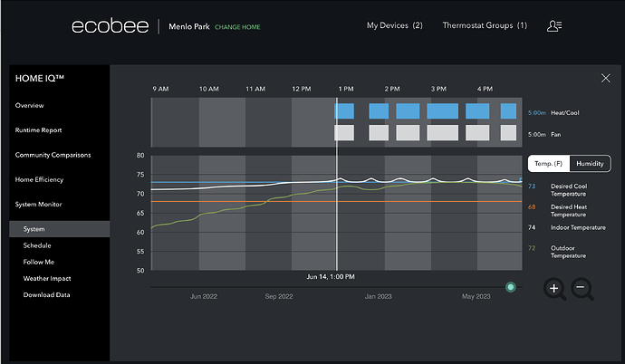This screenshot has width=625, height=364.
Task: Open Thermostat Groups (1)
Action: tap(485, 25)
